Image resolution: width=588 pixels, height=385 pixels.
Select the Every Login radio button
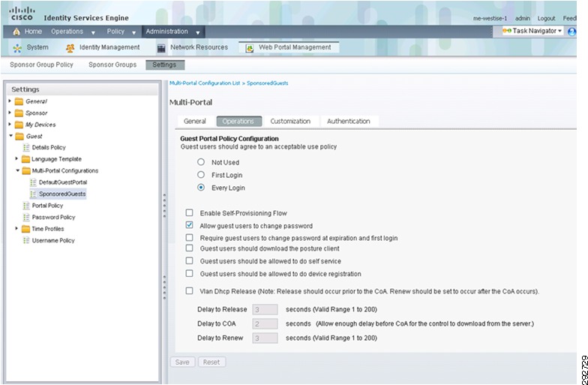point(201,188)
